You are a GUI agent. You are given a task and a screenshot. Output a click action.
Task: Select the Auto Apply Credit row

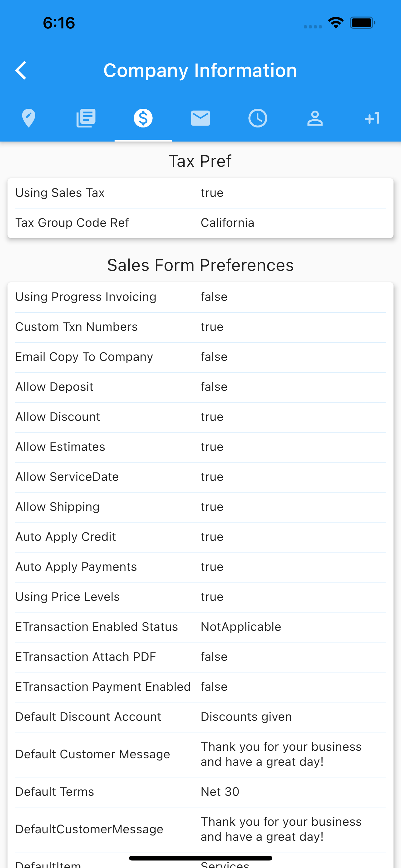coord(200,537)
